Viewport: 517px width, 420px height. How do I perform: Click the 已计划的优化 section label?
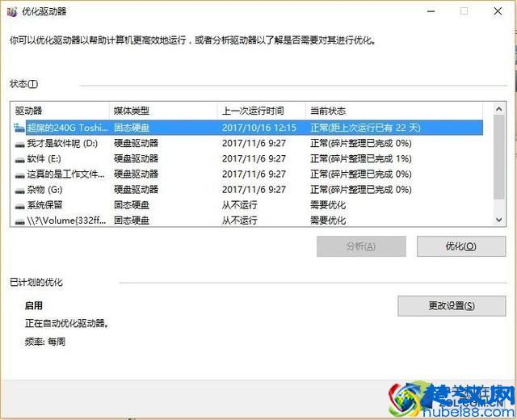[x=36, y=282]
